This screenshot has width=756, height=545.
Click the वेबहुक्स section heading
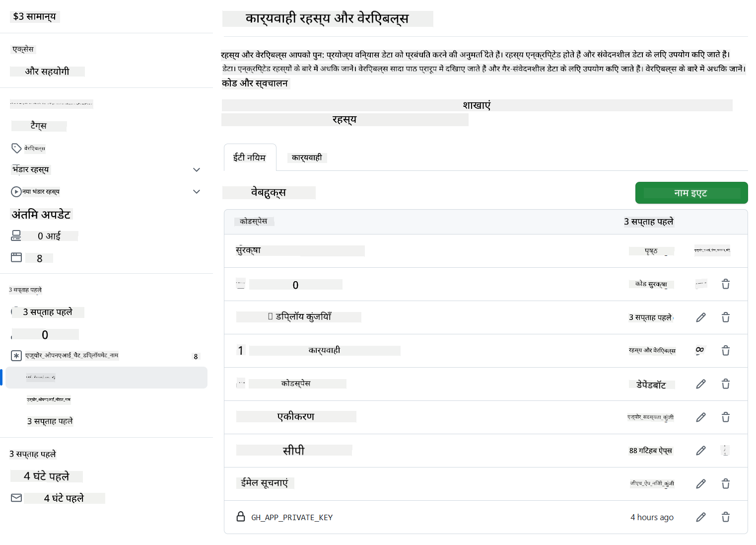[x=269, y=193]
